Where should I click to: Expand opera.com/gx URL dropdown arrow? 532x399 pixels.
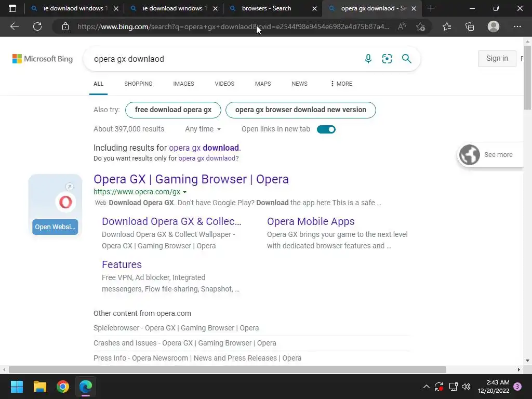click(184, 192)
